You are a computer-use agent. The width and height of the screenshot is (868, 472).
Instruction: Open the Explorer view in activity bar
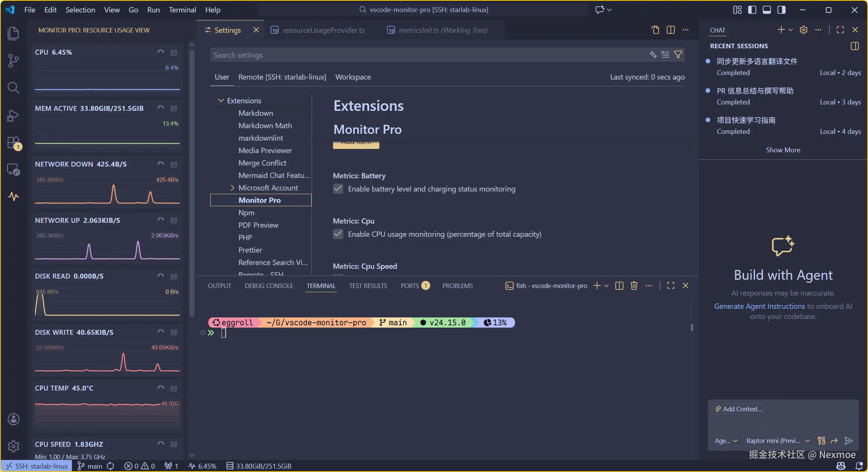[14, 33]
